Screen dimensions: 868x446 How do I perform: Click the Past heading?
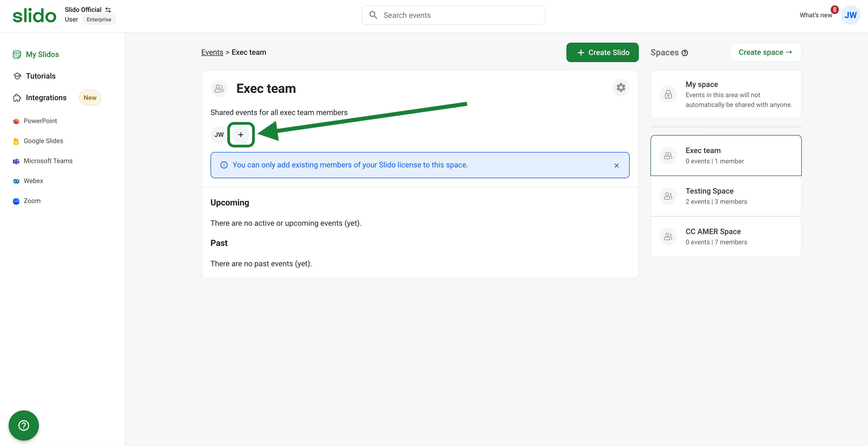(219, 243)
